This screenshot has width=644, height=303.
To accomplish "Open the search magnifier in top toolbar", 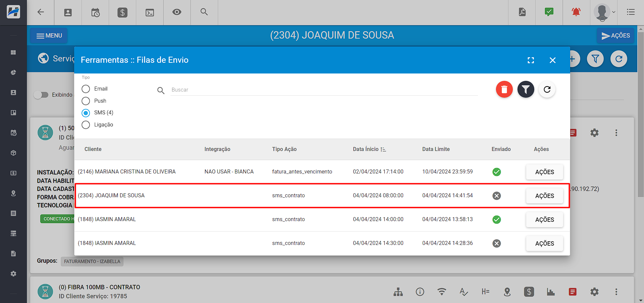I will click(x=204, y=12).
